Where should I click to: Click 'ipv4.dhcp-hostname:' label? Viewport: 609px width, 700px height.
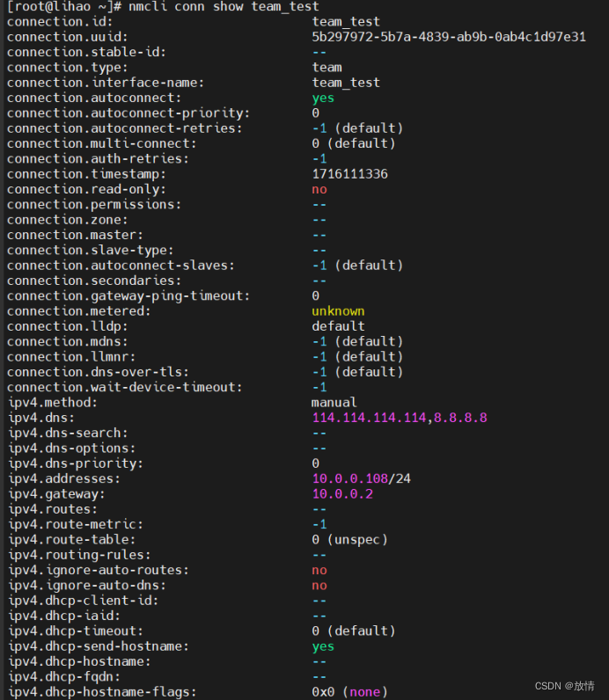click(x=80, y=661)
